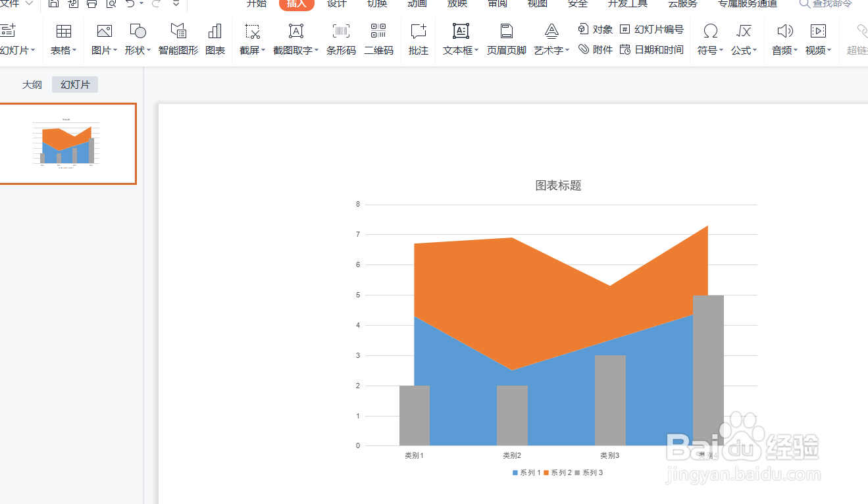Click the axis value 8 label
The height and width of the screenshot is (504, 868).
[358, 205]
